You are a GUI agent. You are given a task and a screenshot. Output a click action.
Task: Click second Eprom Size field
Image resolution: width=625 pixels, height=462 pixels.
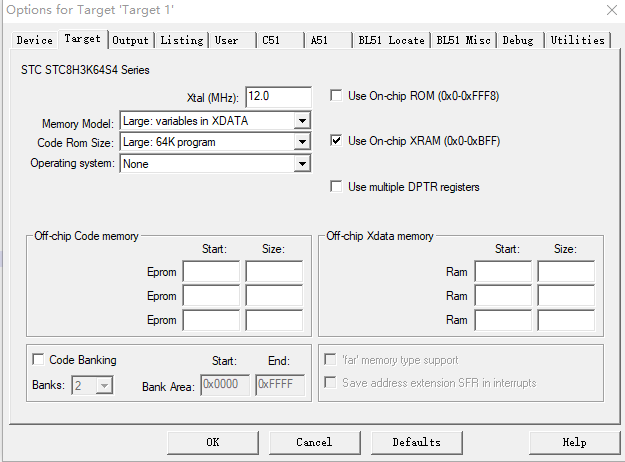click(x=274, y=295)
